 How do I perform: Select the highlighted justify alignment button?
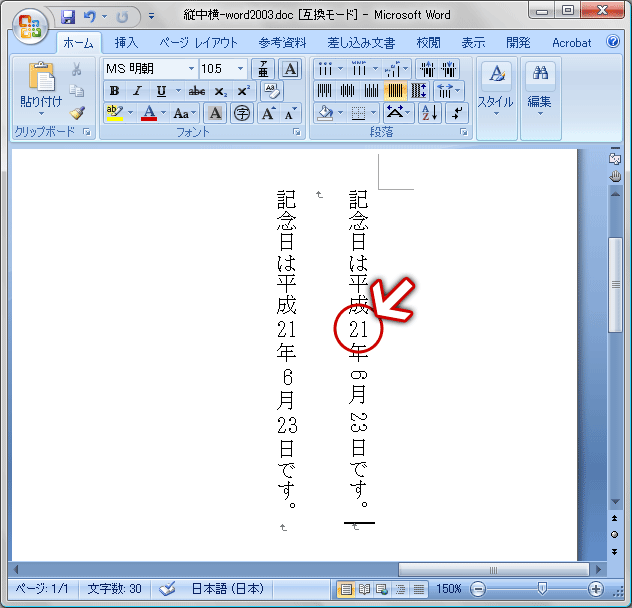(x=395, y=91)
